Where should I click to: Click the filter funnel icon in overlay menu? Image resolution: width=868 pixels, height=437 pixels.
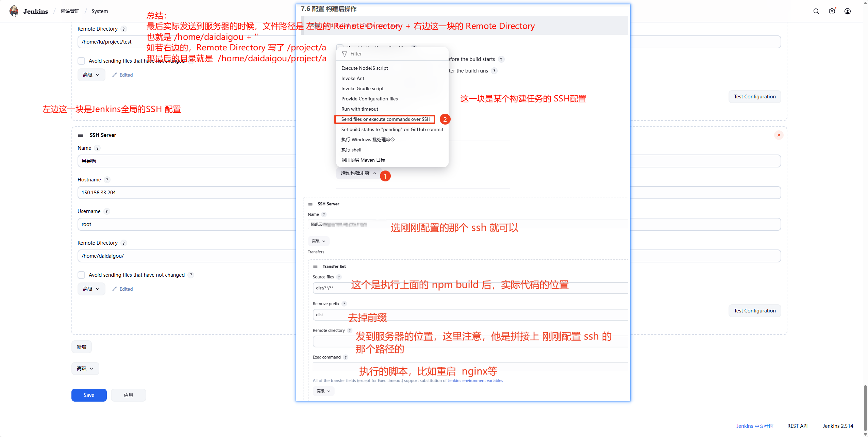click(345, 54)
